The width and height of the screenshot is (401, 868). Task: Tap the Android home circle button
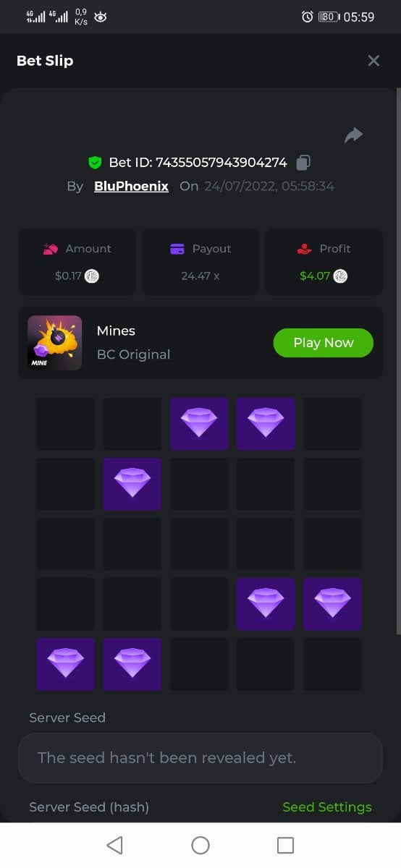pos(200,845)
